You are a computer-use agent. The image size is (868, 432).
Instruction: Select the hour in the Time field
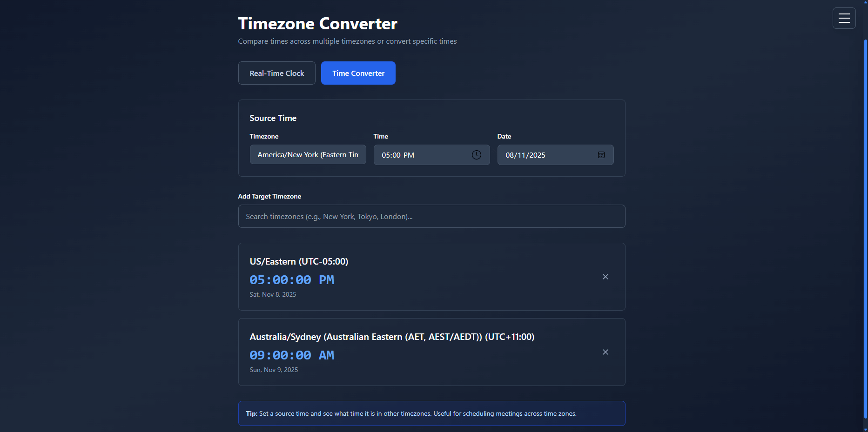[x=386, y=155]
